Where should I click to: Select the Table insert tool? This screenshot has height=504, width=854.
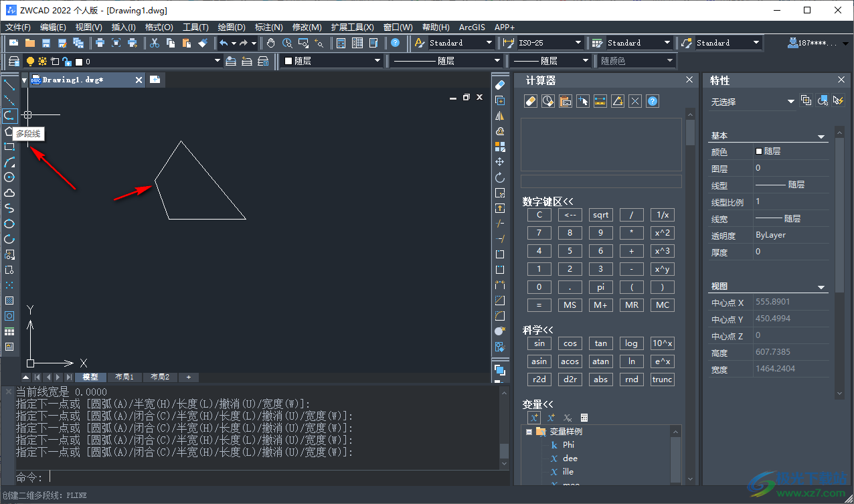pos(9,331)
